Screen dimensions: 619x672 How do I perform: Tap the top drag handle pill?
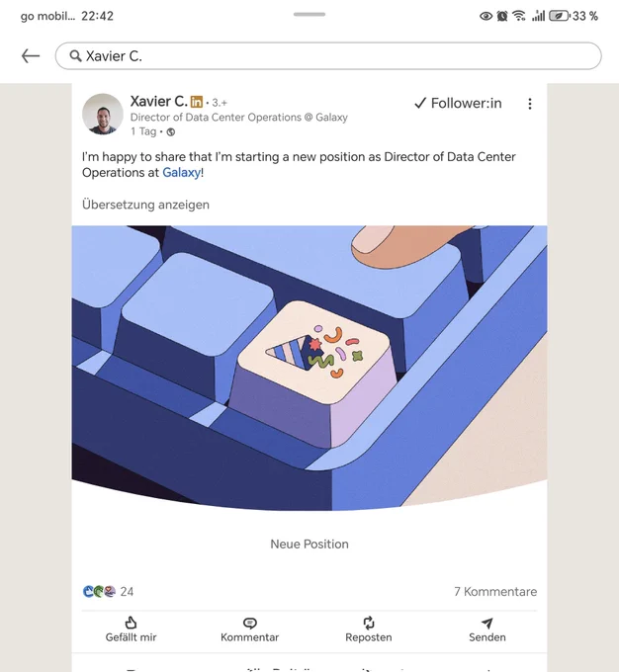(x=309, y=15)
